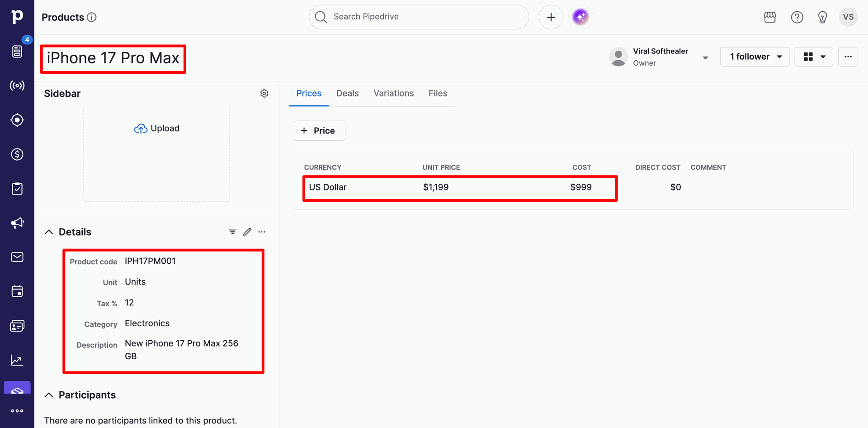Click the $1,199 unit price value
Viewport: 868px width, 428px height.
click(436, 187)
